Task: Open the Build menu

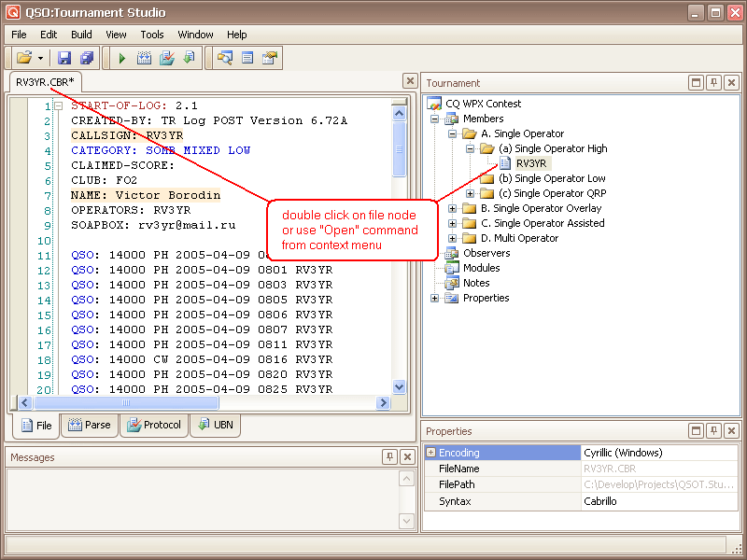Action: (81, 35)
